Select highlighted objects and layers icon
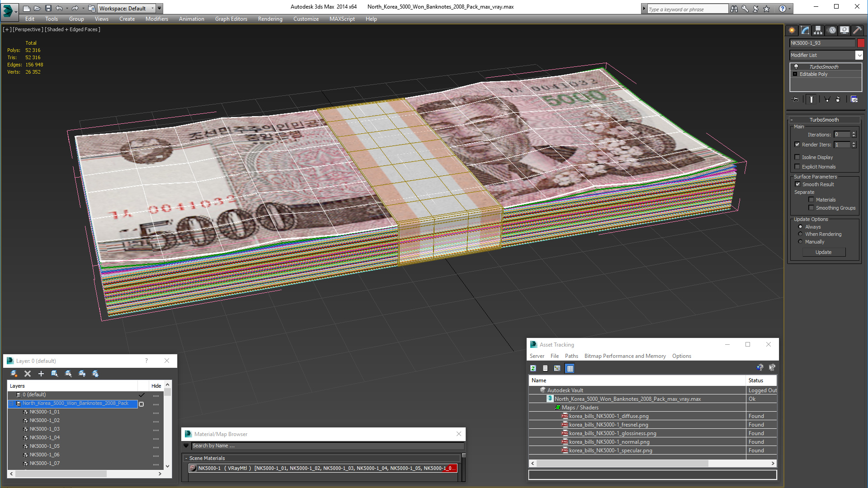868x488 pixels. coord(55,374)
